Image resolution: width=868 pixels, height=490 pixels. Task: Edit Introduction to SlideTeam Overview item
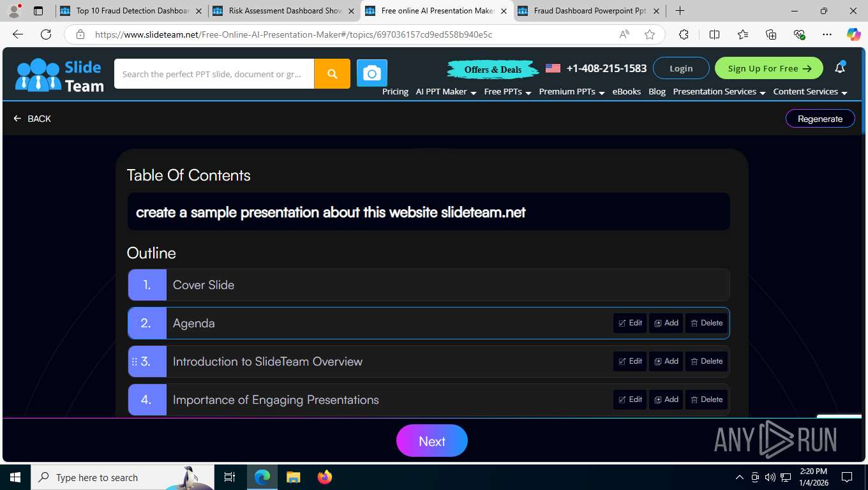click(x=630, y=361)
